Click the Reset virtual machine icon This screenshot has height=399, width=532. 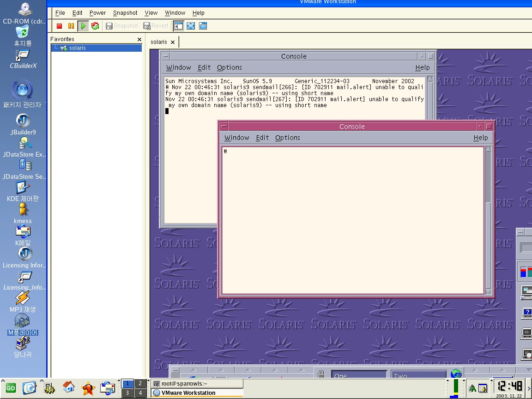coord(95,26)
